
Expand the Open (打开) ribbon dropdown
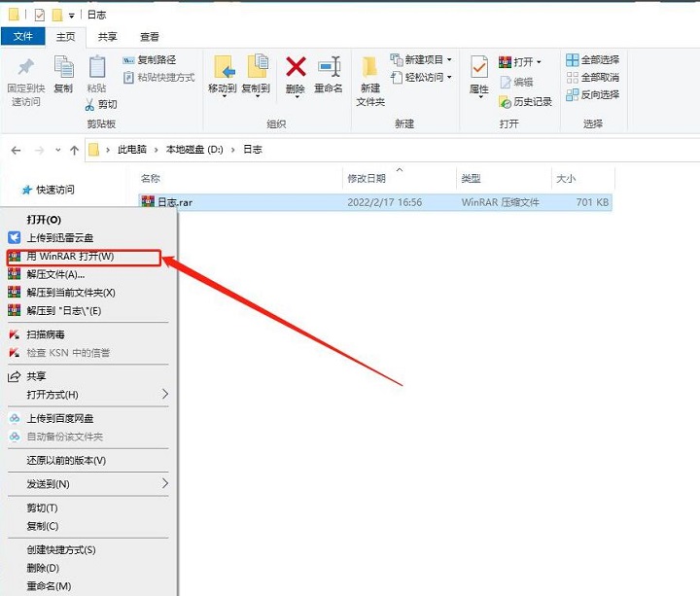coord(539,62)
